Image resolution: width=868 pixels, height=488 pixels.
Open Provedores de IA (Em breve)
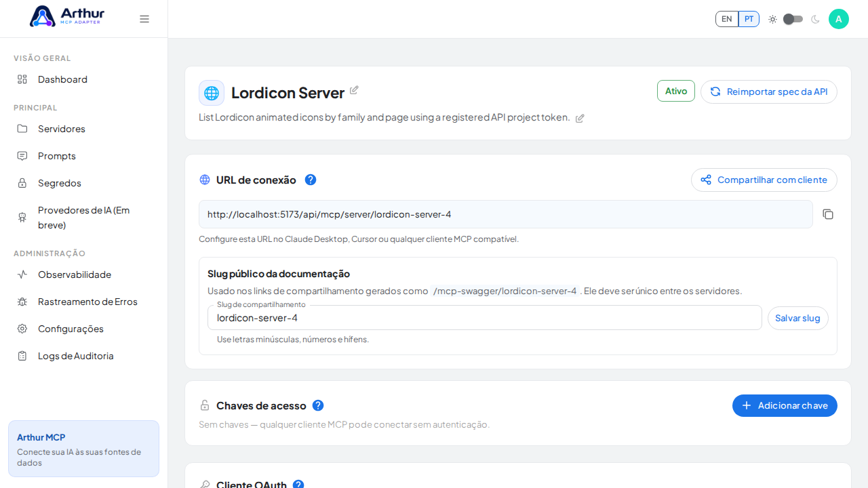[83, 218]
